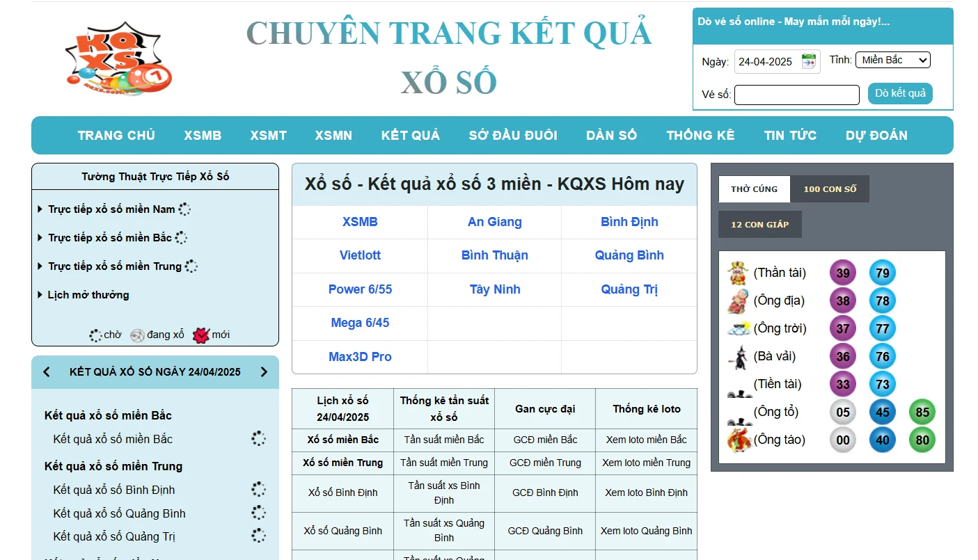Click ball 33 in Tiền tài row
978x560 pixels.
tap(843, 384)
